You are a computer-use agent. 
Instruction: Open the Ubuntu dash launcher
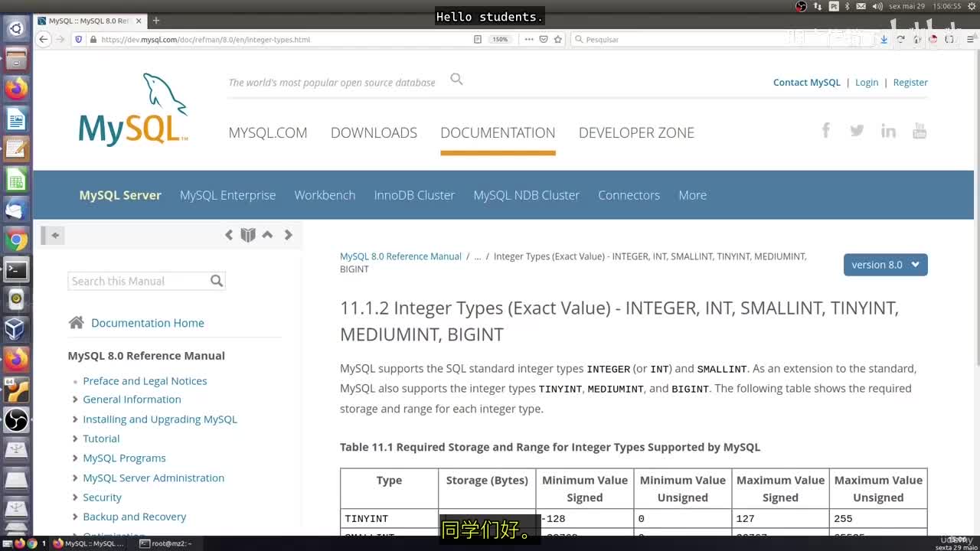(x=16, y=29)
